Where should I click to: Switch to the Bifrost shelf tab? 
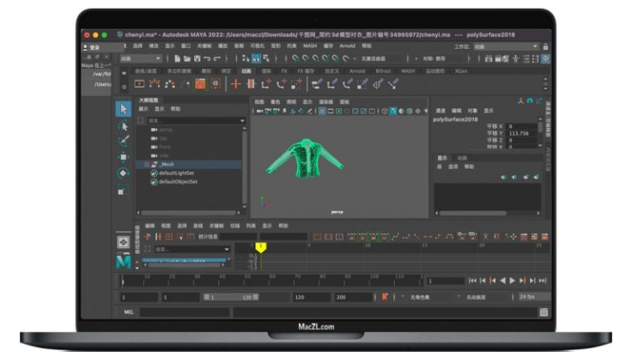(x=383, y=71)
